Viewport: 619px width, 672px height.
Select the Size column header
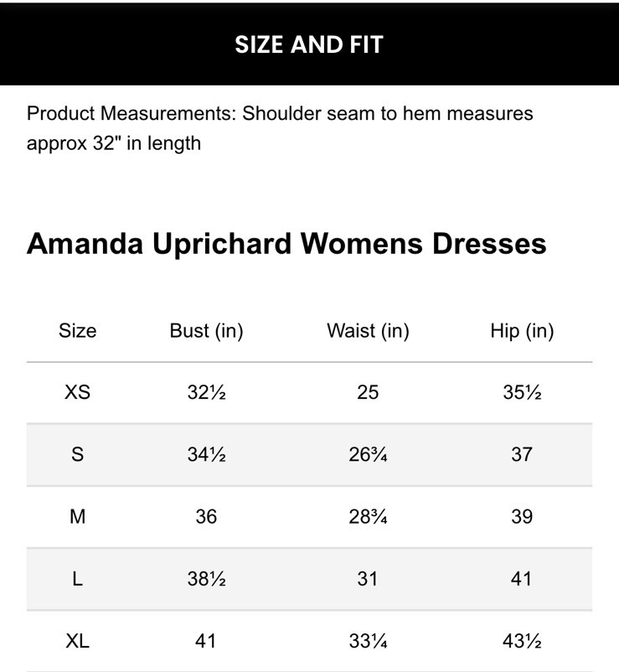[x=77, y=331]
